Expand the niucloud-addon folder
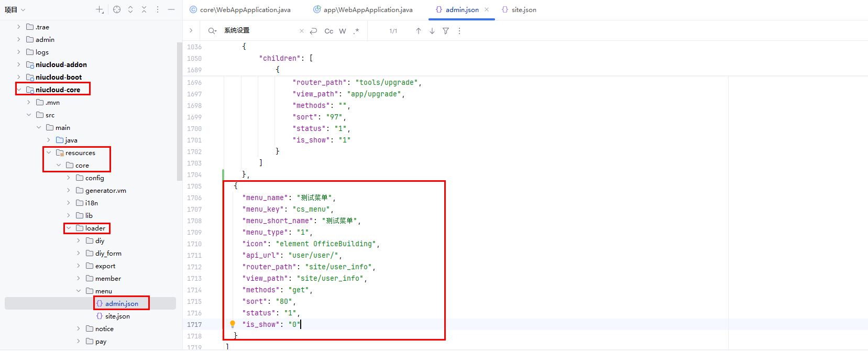The image size is (868, 351). point(19,64)
